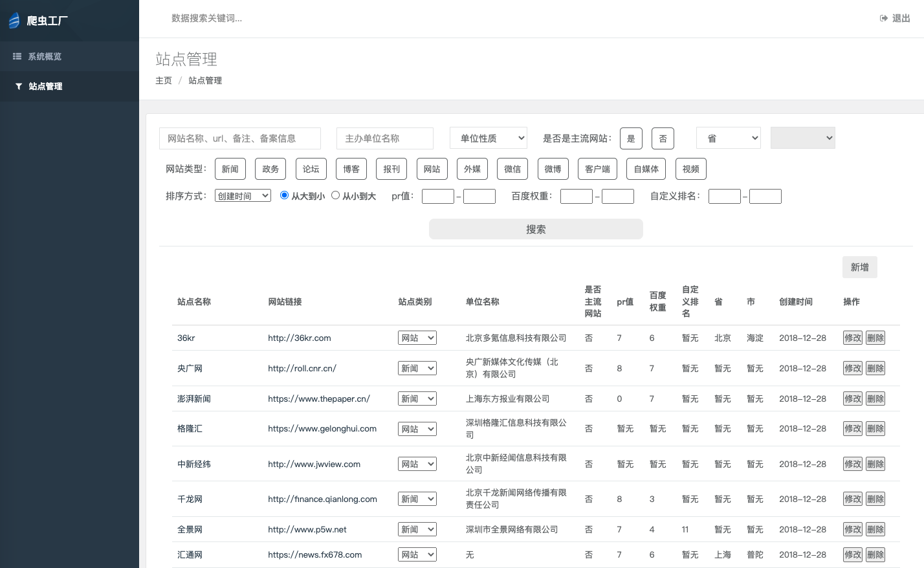Select 系统概览 in the sidebar
Image resolution: width=924 pixels, height=568 pixels.
(x=45, y=56)
